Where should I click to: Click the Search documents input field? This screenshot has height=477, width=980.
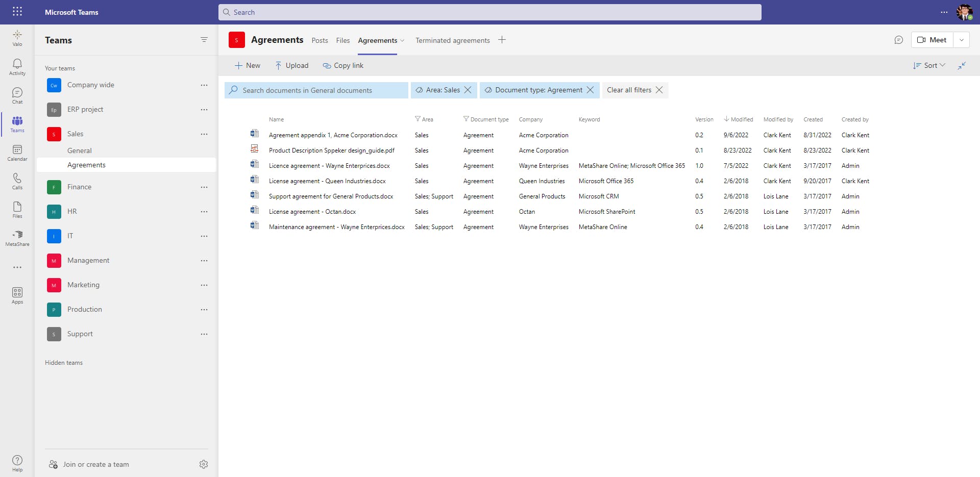[x=316, y=90]
